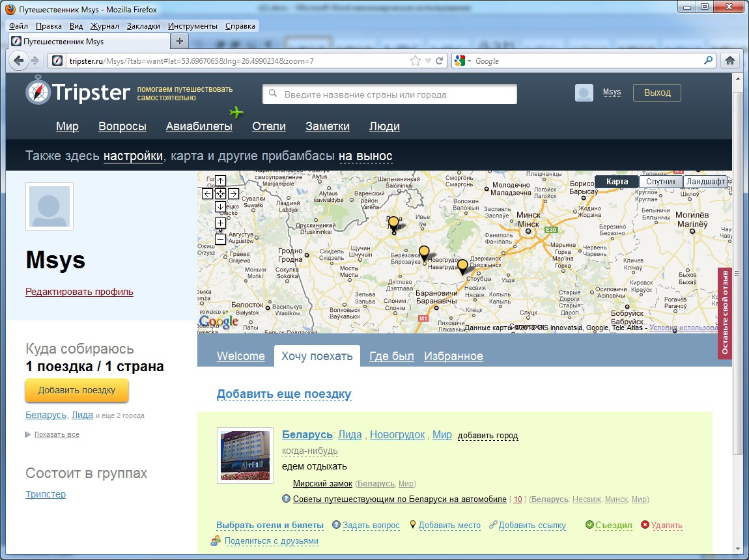Open the search engine dropdown by Google icon

(462, 61)
